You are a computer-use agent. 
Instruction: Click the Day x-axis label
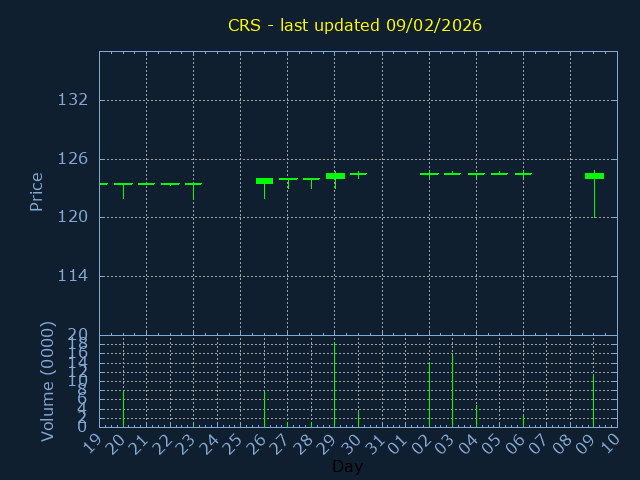[347, 466]
